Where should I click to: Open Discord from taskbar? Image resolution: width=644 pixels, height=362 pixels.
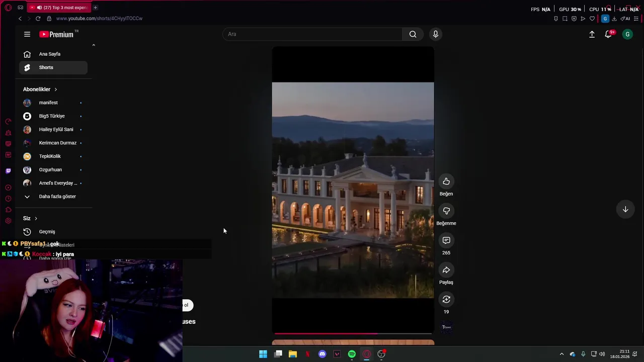coord(323,354)
